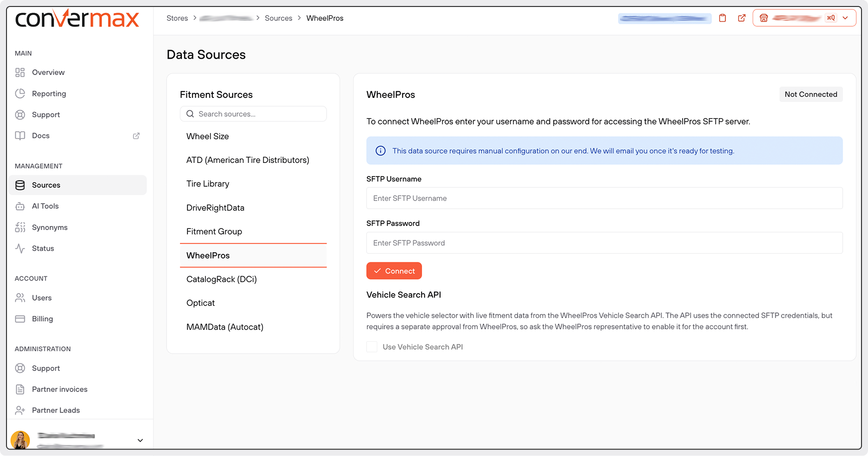
Task: Enable Use Vehicle Search API checkbox
Action: [372, 347]
